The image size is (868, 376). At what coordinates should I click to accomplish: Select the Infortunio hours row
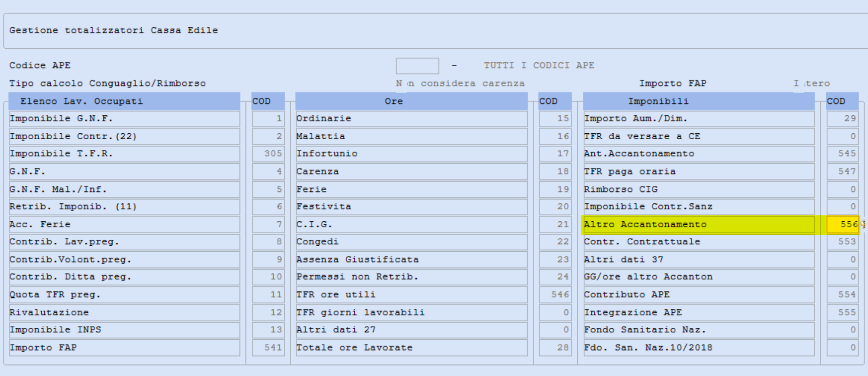click(x=411, y=154)
